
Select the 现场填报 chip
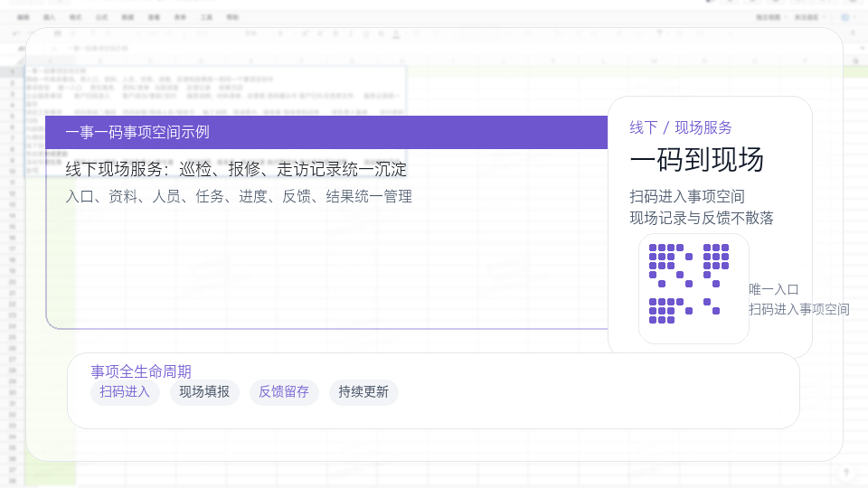coord(204,392)
